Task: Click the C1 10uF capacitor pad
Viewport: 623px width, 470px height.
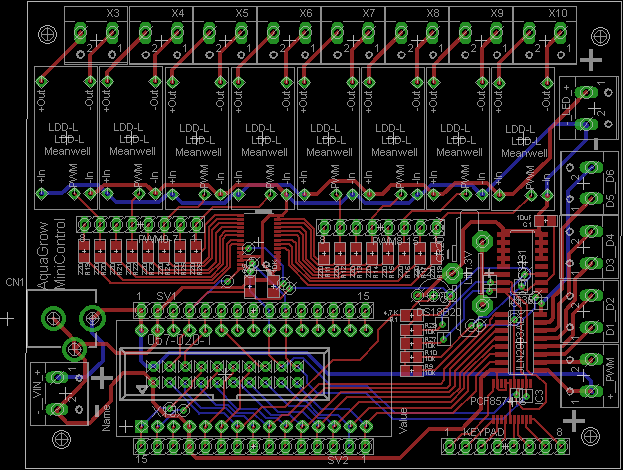Action: click(x=546, y=220)
